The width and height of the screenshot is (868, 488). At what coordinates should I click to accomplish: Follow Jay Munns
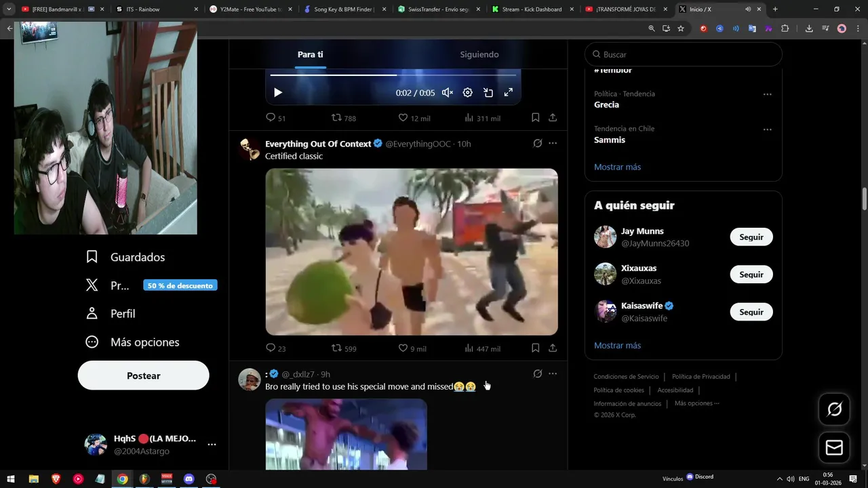click(751, 237)
